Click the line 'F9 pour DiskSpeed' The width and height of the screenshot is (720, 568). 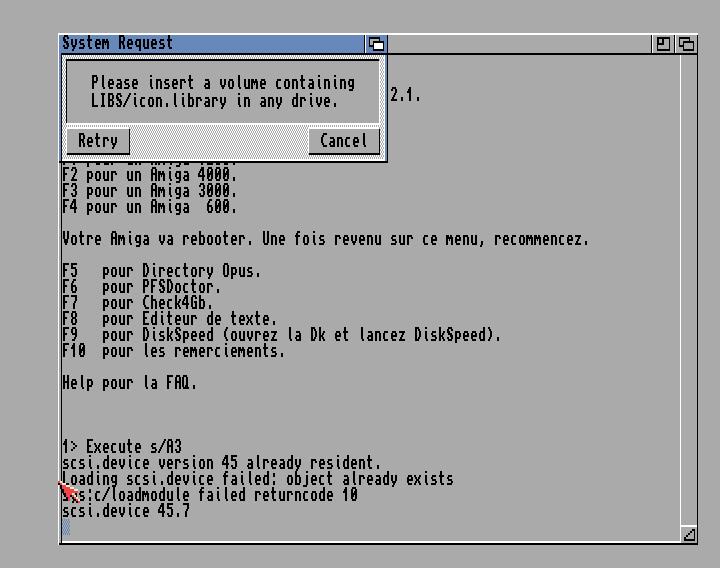[281, 335]
